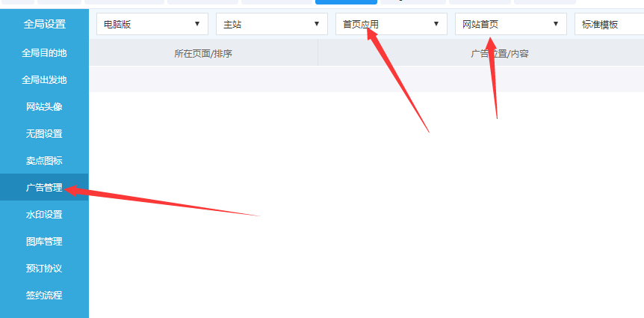Select 全局出发地 menu item
The width and height of the screenshot is (644, 318).
(44, 80)
